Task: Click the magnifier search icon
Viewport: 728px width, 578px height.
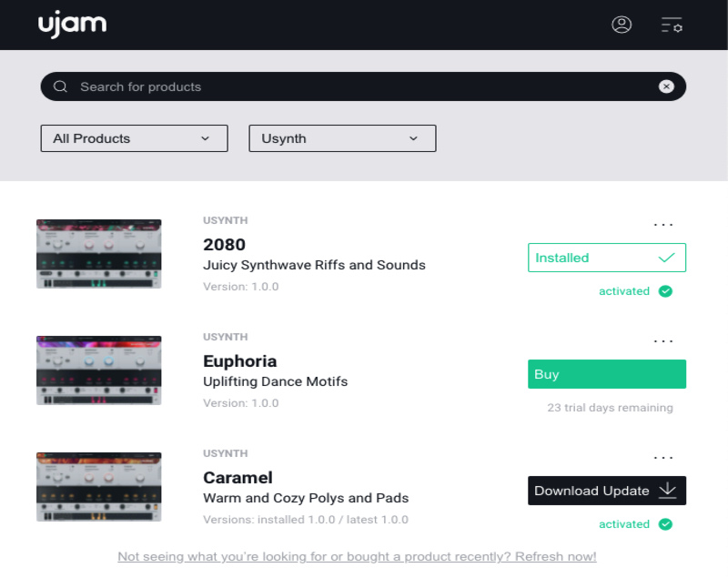Action: coord(60,86)
